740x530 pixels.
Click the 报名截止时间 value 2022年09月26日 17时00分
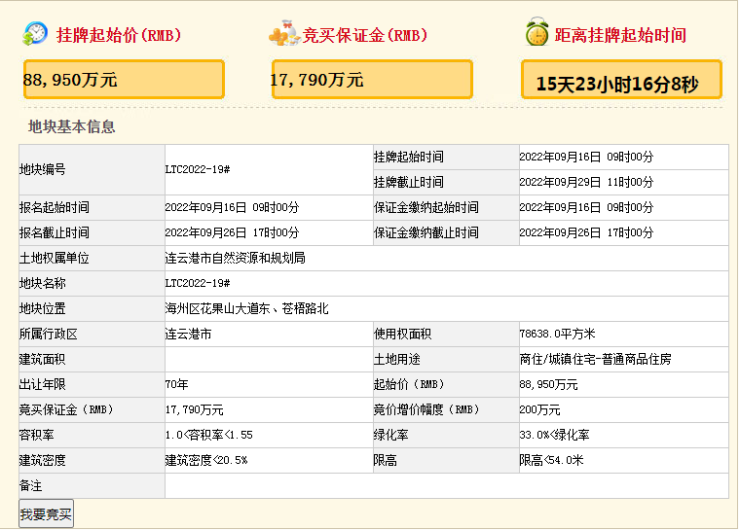coord(232,233)
